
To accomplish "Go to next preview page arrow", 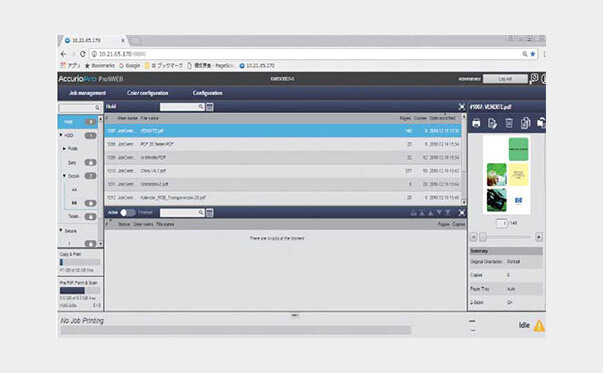I will pos(539,237).
